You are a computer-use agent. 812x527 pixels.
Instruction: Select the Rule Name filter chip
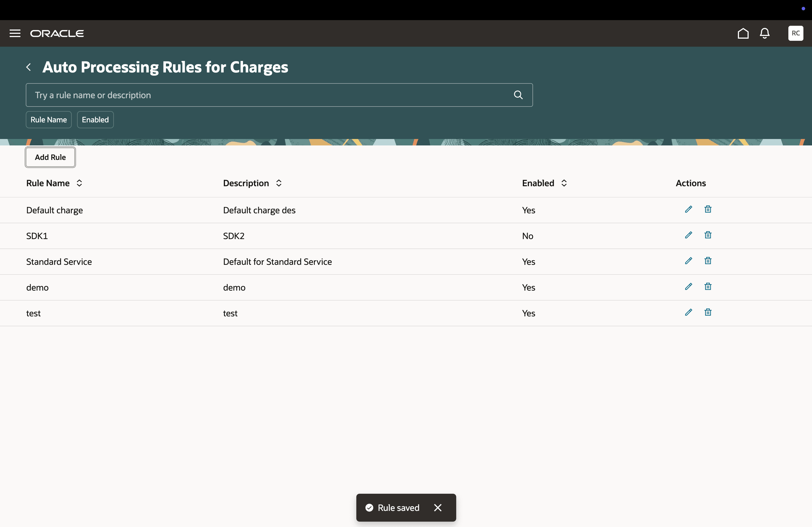[48, 120]
